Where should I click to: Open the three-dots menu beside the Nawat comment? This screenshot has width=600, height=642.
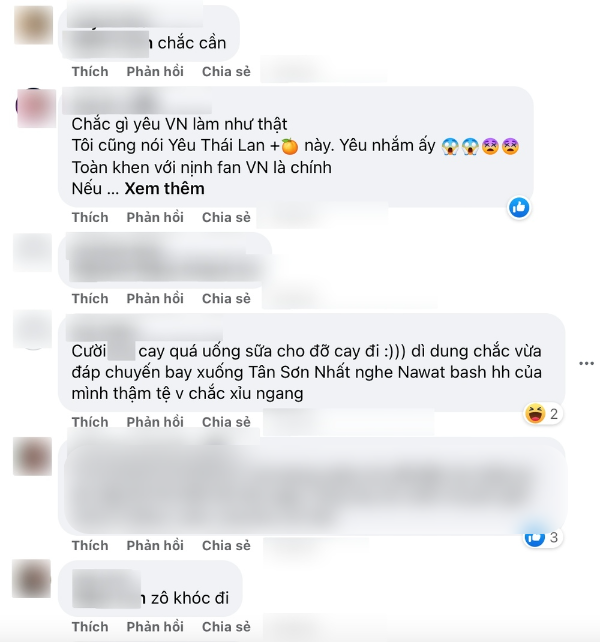(586, 363)
